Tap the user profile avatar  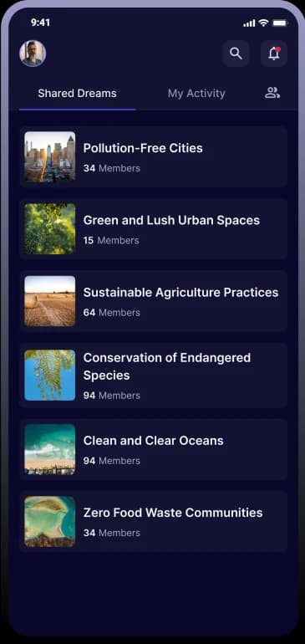click(33, 54)
